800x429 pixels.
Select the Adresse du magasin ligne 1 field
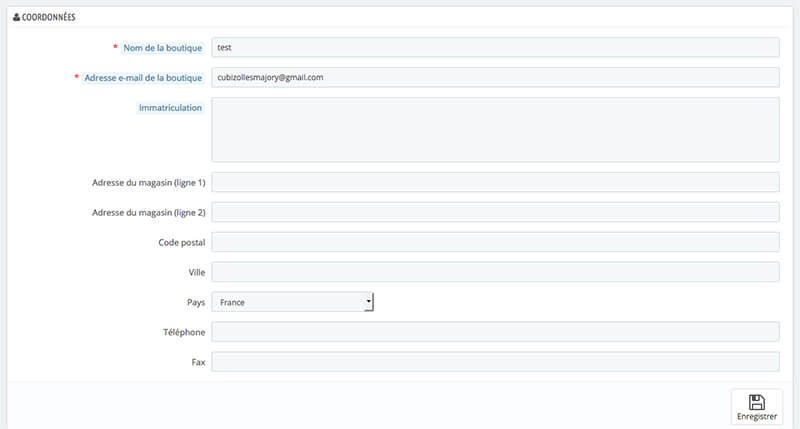(x=495, y=182)
